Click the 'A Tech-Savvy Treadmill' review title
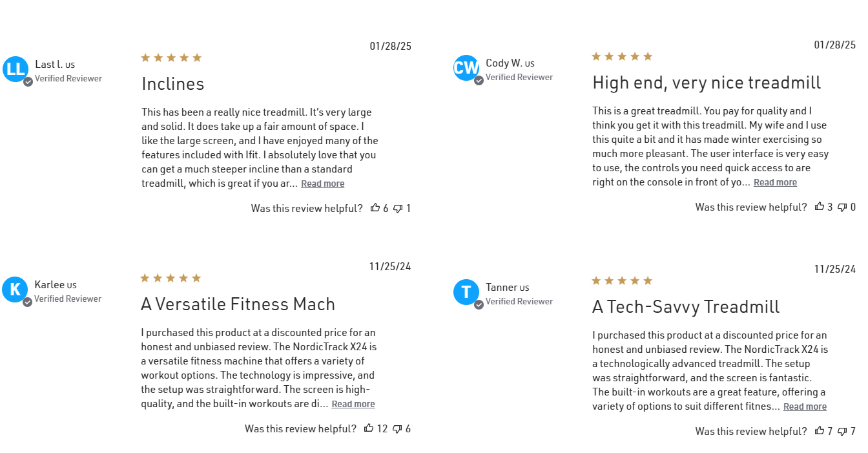Image resolution: width=868 pixels, height=453 pixels. point(686,307)
